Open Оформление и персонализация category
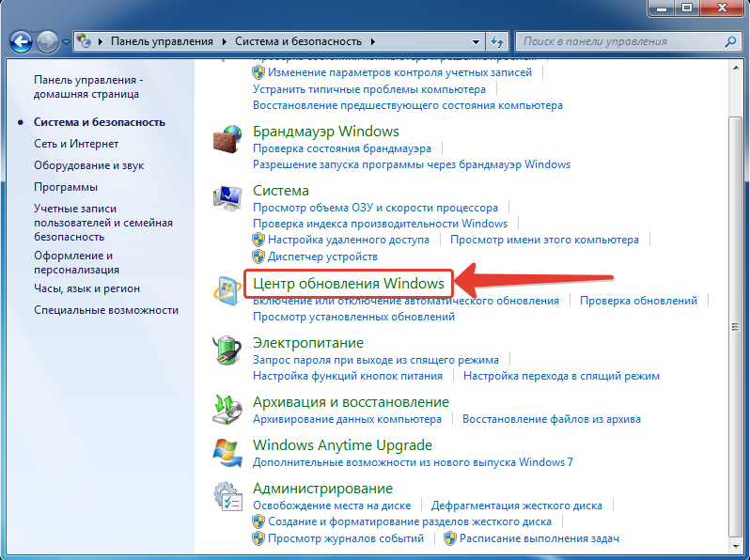The height and width of the screenshot is (560, 750). point(76,262)
